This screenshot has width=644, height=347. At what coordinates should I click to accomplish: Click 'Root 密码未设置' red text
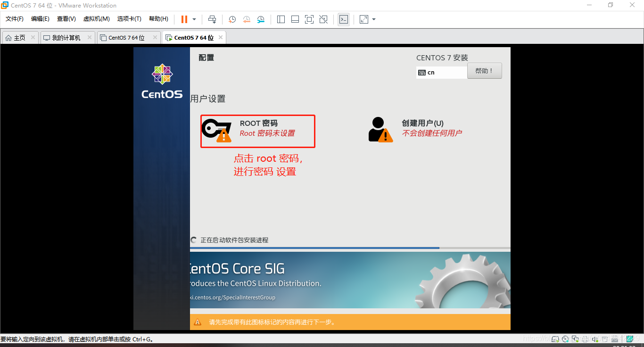coord(267,133)
